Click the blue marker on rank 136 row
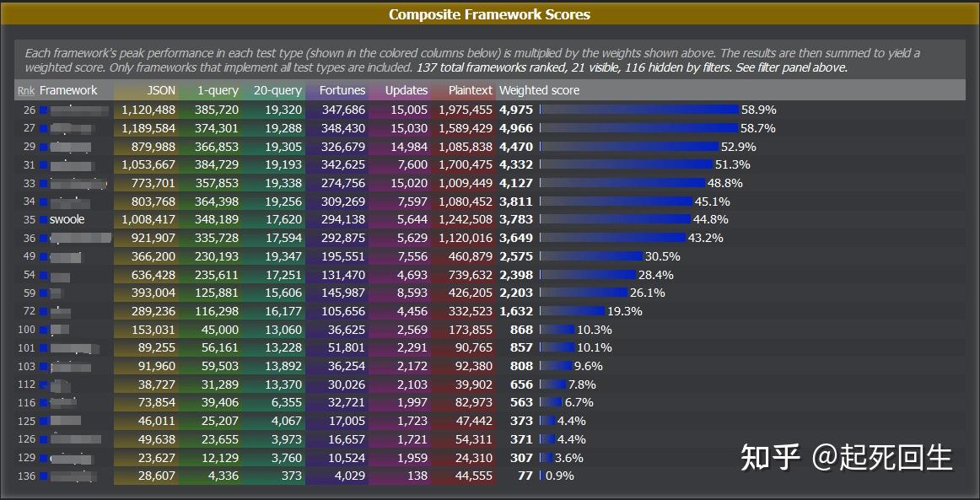The height and width of the screenshot is (500, 980). [x=44, y=476]
